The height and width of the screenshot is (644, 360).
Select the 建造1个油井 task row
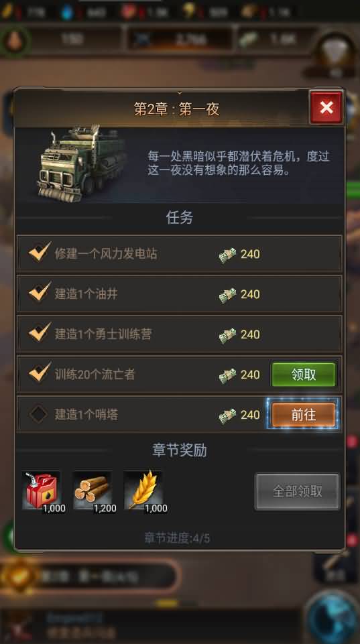pos(179,294)
